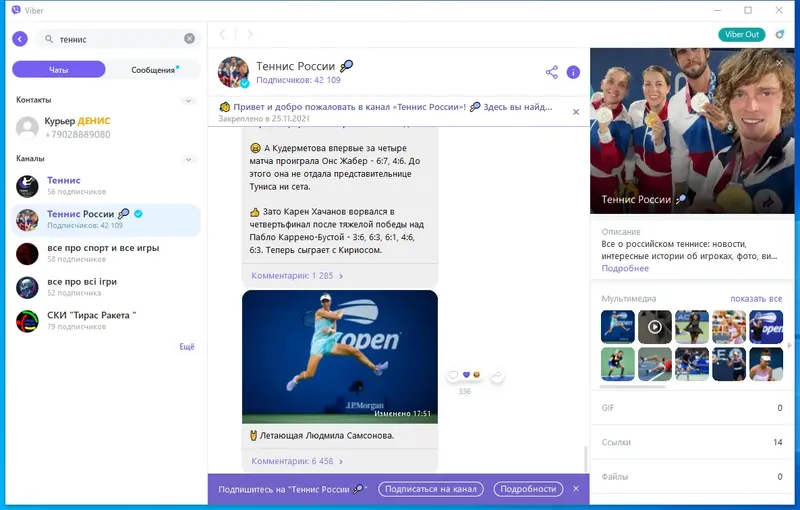Image resolution: width=800 pixels, height=510 pixels.
Task: Open the Samsonova US Open photo
Action: click(340, 356)
